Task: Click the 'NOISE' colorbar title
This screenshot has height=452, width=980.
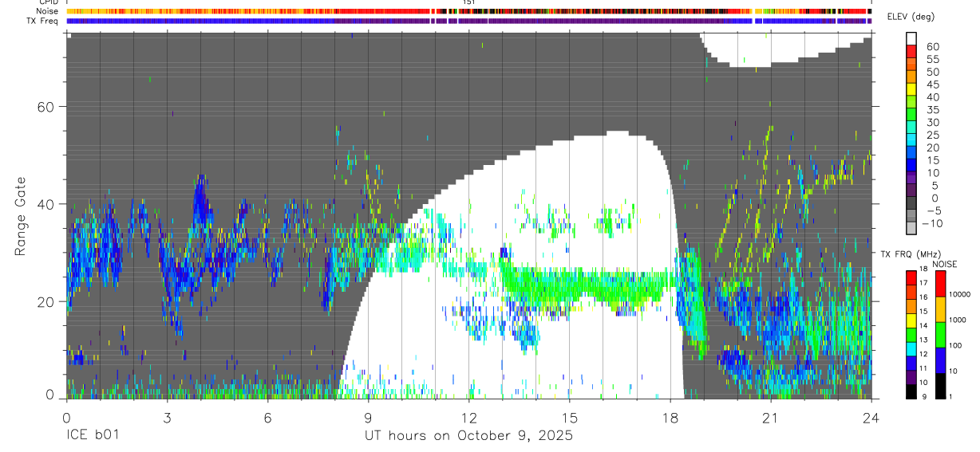Action: click(945, 264)
